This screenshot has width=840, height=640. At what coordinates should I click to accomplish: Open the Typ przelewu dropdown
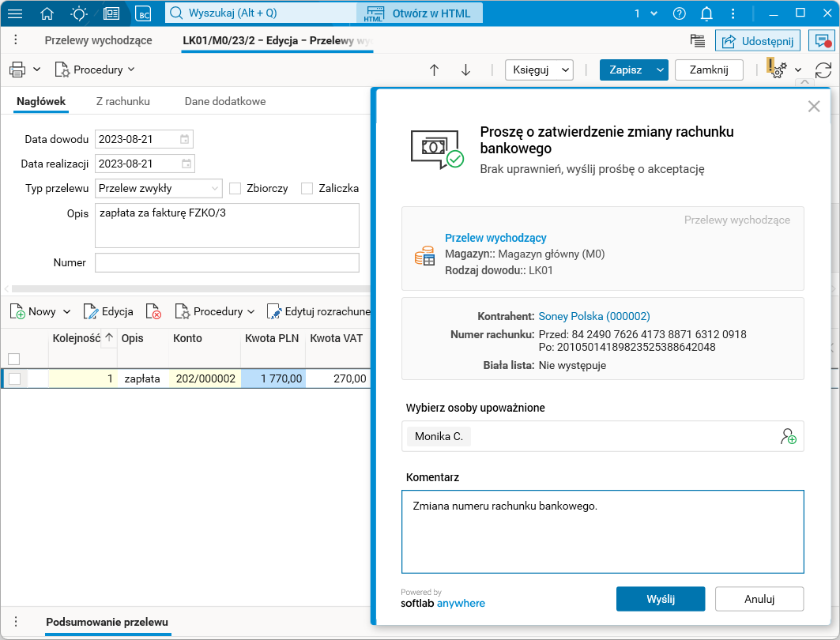point(159,189)
